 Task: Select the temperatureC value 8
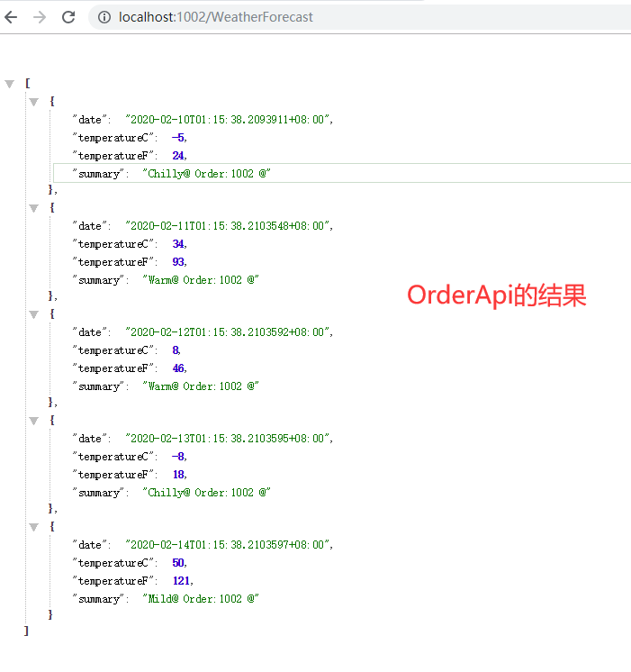(x=176, y=350)
